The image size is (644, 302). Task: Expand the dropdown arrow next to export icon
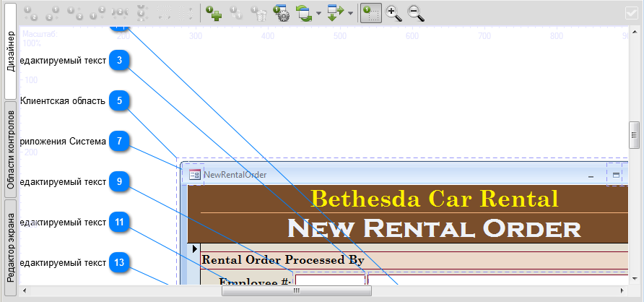pos(350,13)
